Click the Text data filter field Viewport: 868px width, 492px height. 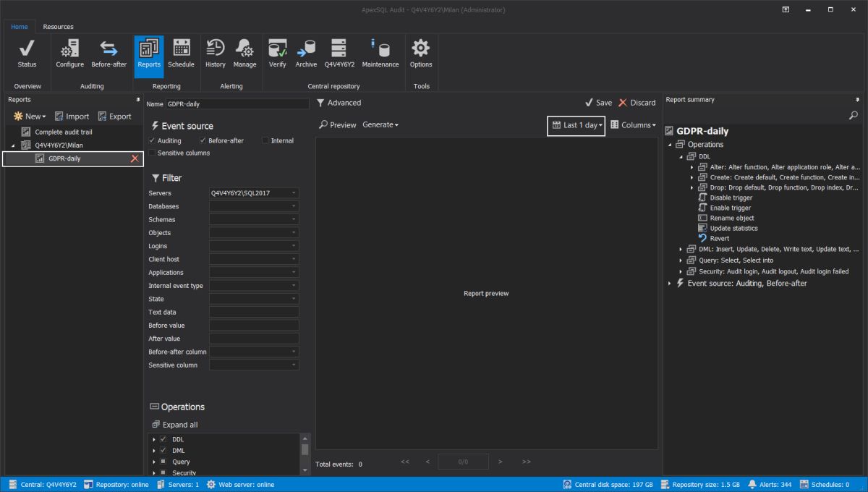click(x=254, y=312)
